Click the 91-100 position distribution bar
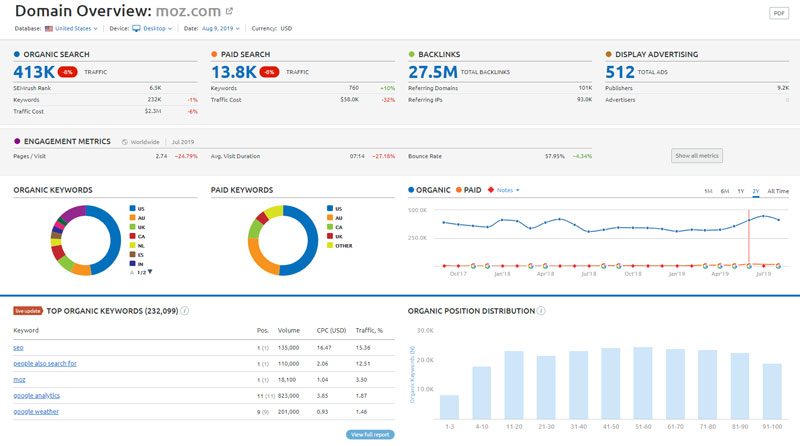 tap(772, 391)
